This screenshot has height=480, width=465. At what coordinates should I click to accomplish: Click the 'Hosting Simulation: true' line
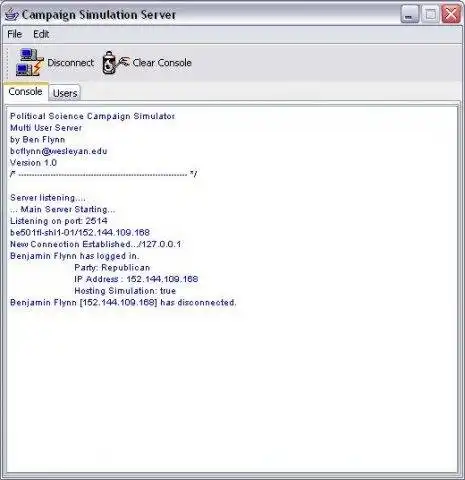125,291
